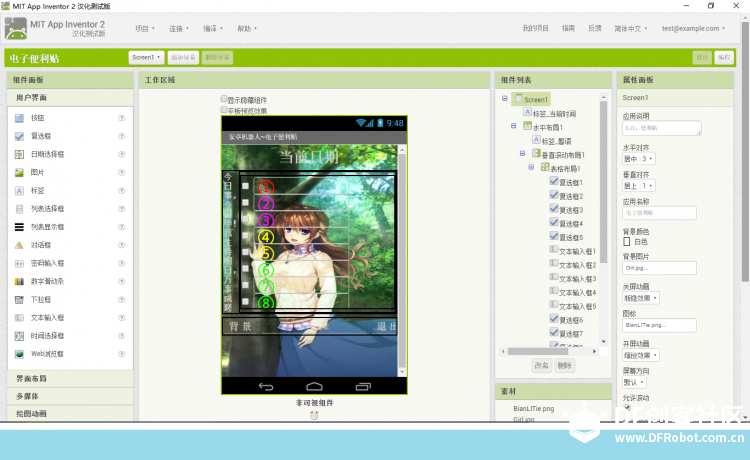Click the component tree vertical scrollbar
This screenshot has width=750, height=460.
pyautogui.click(x=604, y=182)
